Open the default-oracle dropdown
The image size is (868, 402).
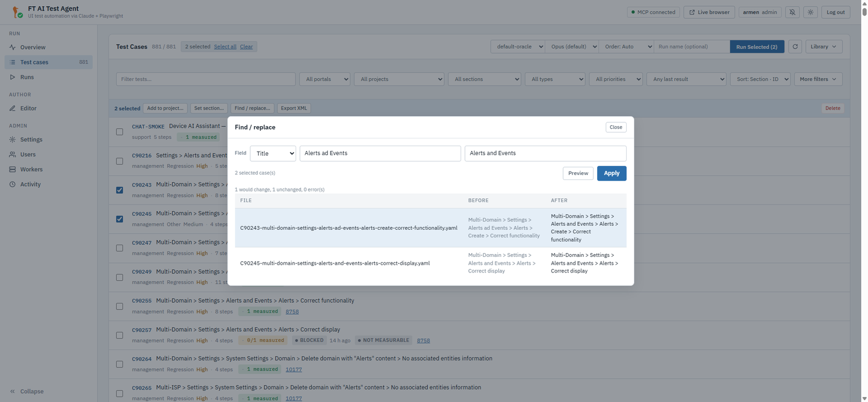pos(518,47)
